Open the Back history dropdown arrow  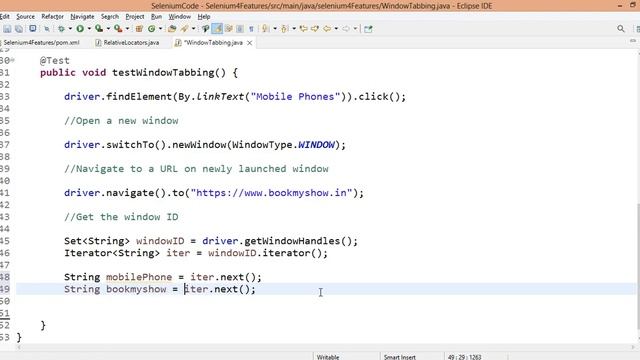point(336,29)
